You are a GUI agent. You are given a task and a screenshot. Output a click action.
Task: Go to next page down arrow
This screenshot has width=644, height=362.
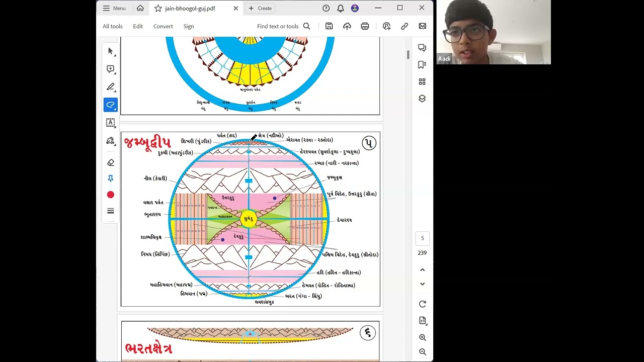[423, 284]
